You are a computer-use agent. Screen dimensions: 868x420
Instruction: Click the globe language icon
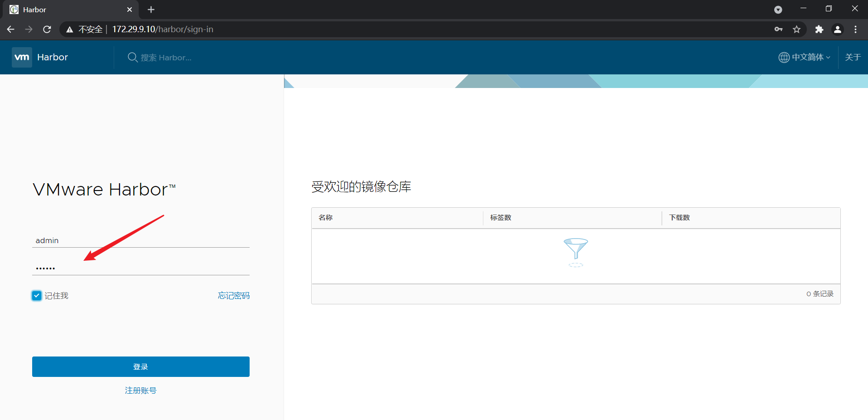(x=784, y=57)
